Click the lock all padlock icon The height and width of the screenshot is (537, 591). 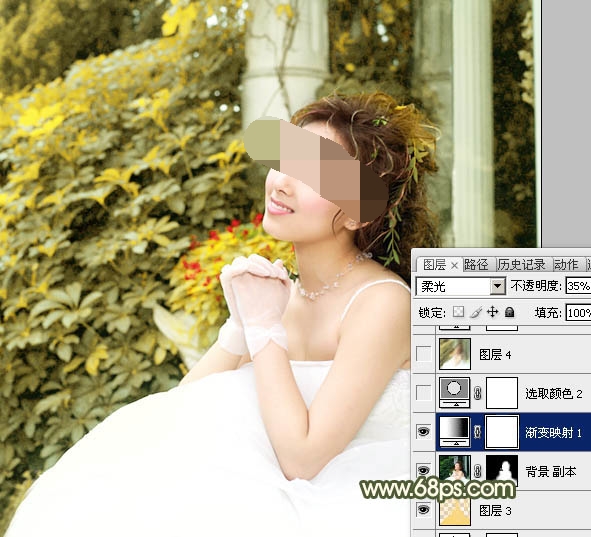(x=510, y=312)
